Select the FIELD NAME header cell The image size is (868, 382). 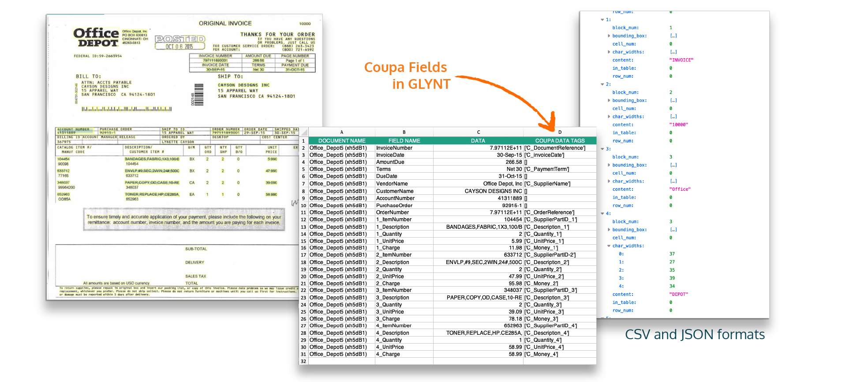click(404, 141)
